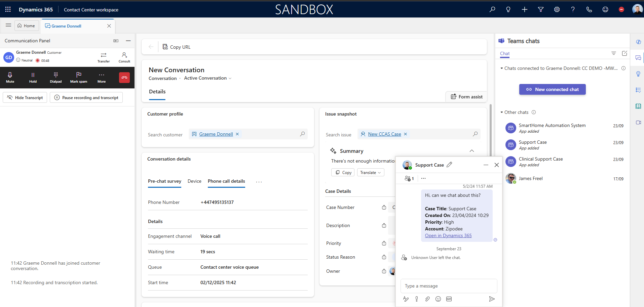Select the Phone call details tab
Image resolution: width=644 pixels, height=307 pixels.
[226, 181]
